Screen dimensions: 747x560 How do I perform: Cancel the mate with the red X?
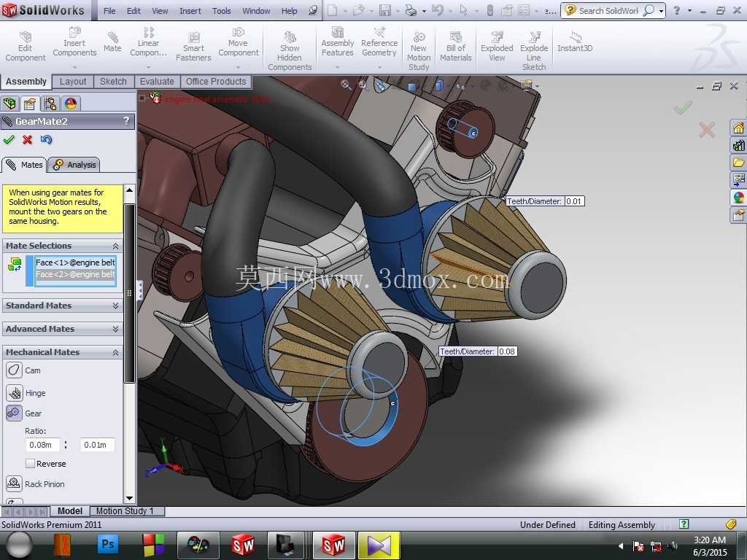tap(27, 139)
